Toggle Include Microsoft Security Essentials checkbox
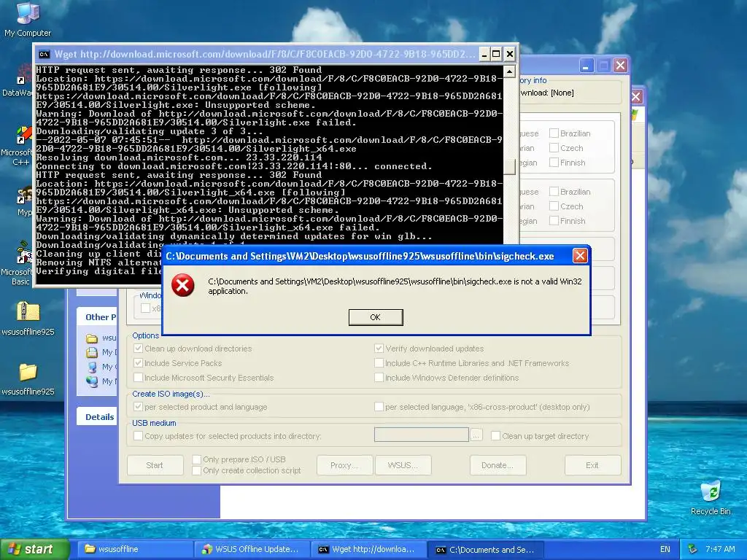 click(x=138, y=378)
